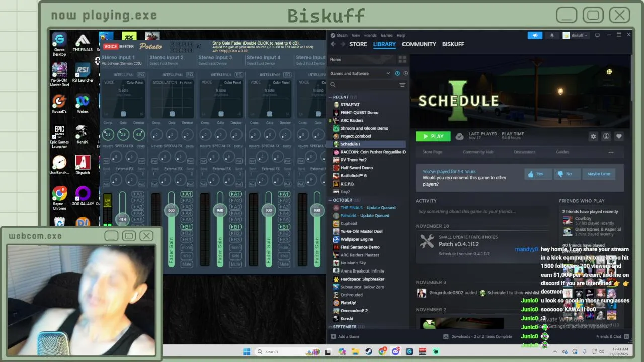Collapse the SEPTEMBER library section
Image resolution: width=644 pixels, height=362 pixels.
[x=331, y=327]
